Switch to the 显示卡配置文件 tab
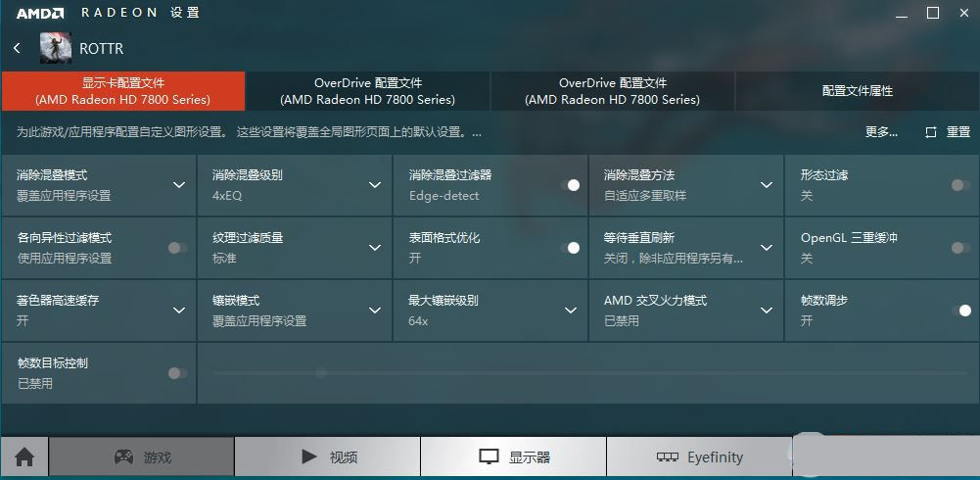Viewport: 980px width, 480px height. pyautogui.click(x=123, y=91)
